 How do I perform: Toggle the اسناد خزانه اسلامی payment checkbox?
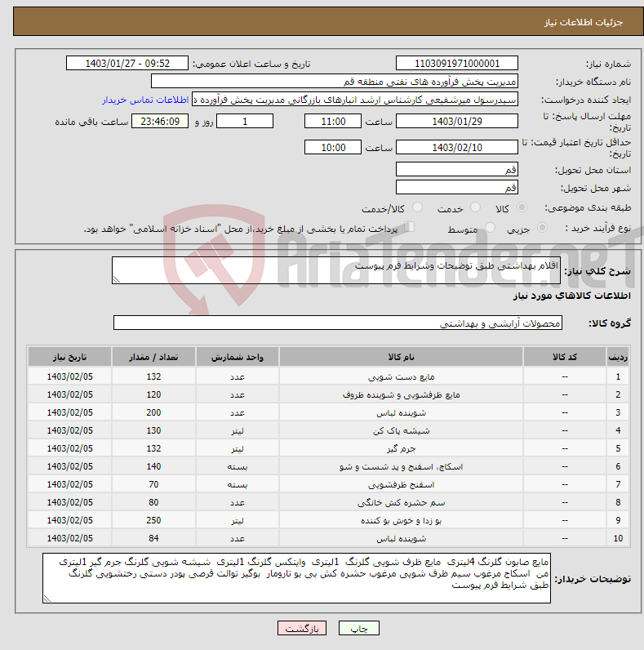(x=410, y=227)
